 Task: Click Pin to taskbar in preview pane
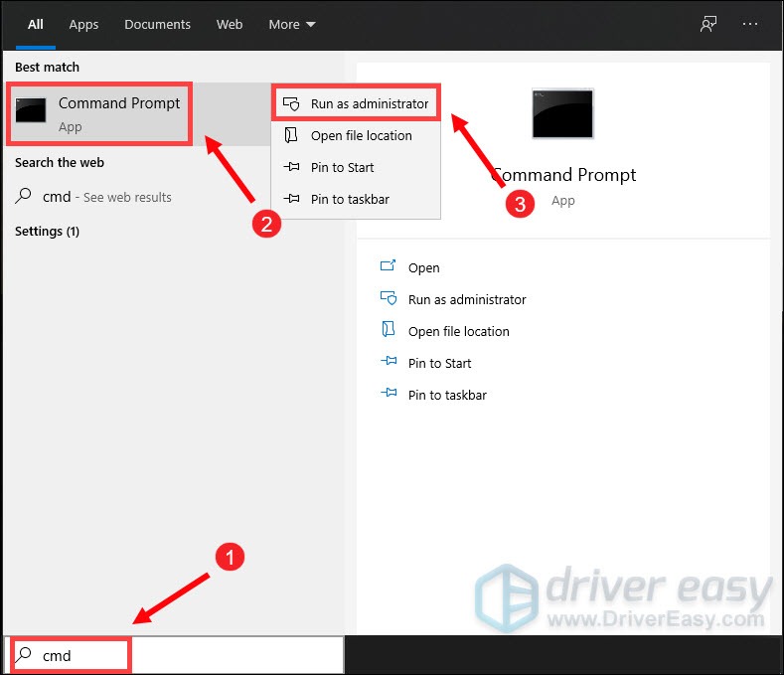447,395
